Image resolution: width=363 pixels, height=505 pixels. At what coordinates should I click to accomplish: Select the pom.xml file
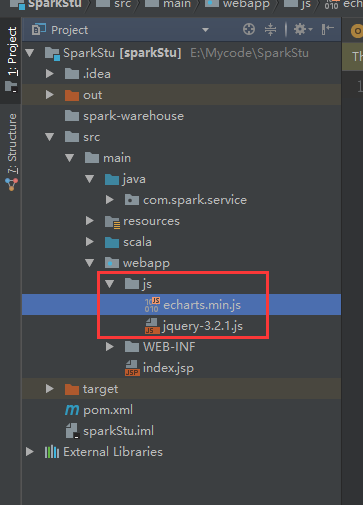point(108,410)
